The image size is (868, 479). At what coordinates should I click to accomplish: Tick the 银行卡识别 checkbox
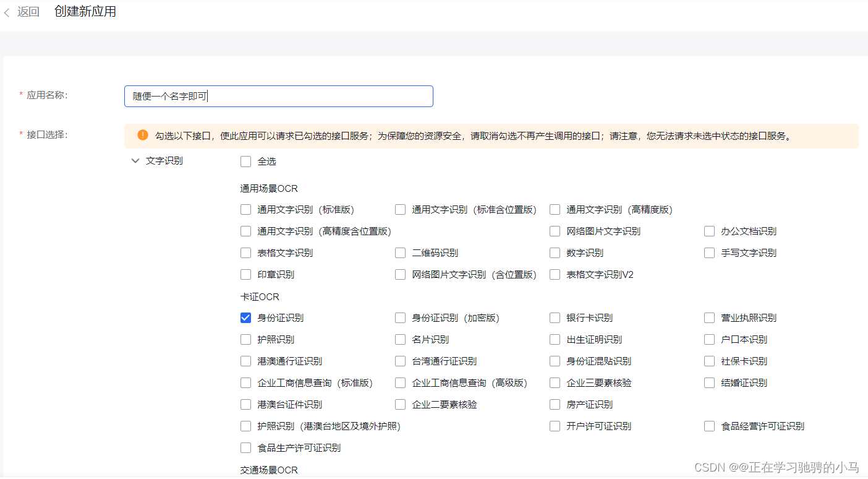click(x=555, y=318)
